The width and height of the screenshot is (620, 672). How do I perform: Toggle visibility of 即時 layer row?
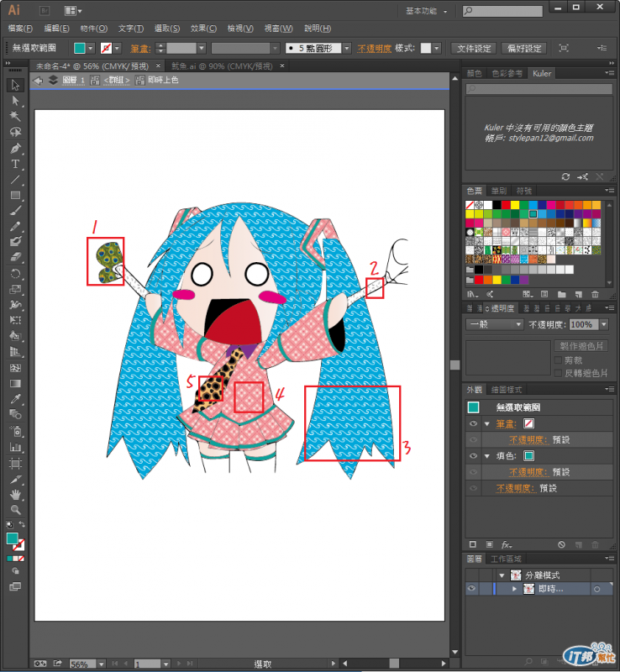point(471,589)
